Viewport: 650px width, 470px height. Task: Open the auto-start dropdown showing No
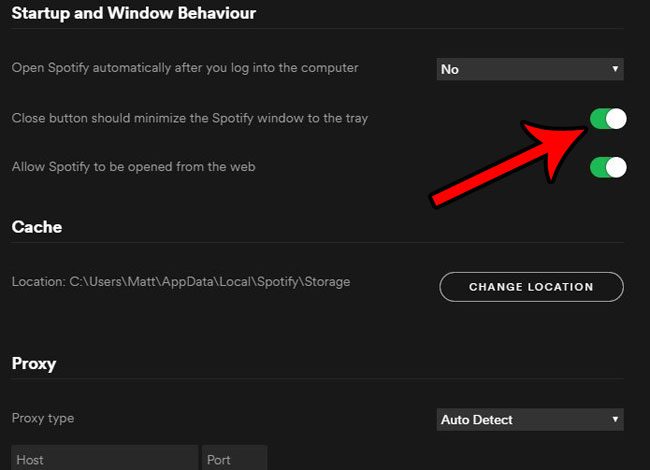(x=530, y=69)
